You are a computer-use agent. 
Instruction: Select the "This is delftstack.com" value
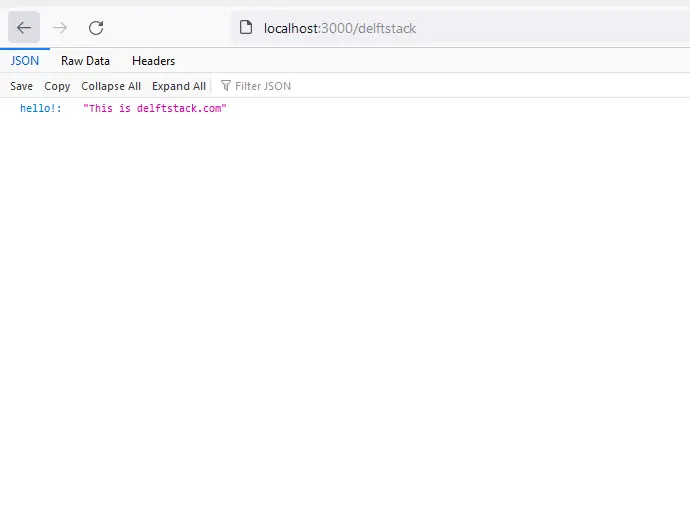(154, 108)
